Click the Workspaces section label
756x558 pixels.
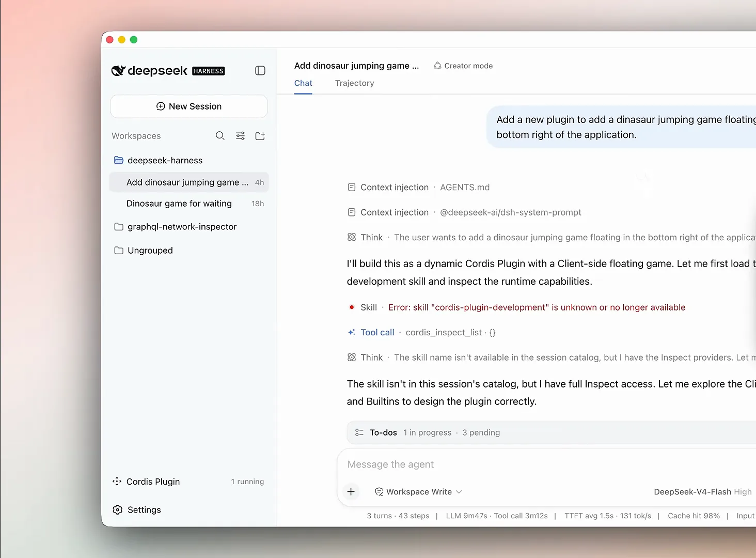click(136, 136)
